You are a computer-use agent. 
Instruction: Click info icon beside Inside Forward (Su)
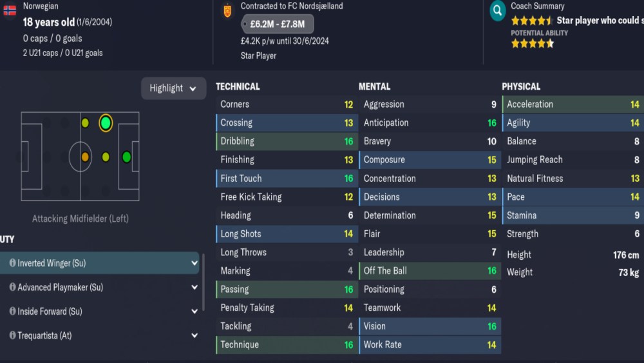tap(12, 311)
